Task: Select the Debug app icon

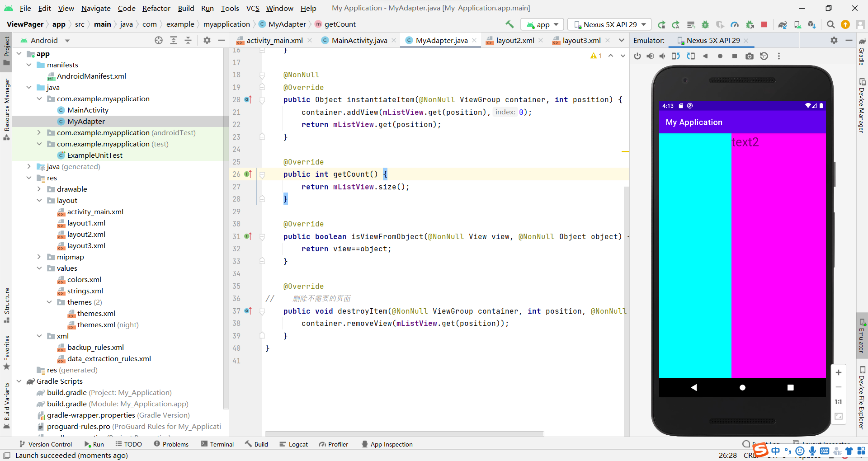Action: [705, 24]
